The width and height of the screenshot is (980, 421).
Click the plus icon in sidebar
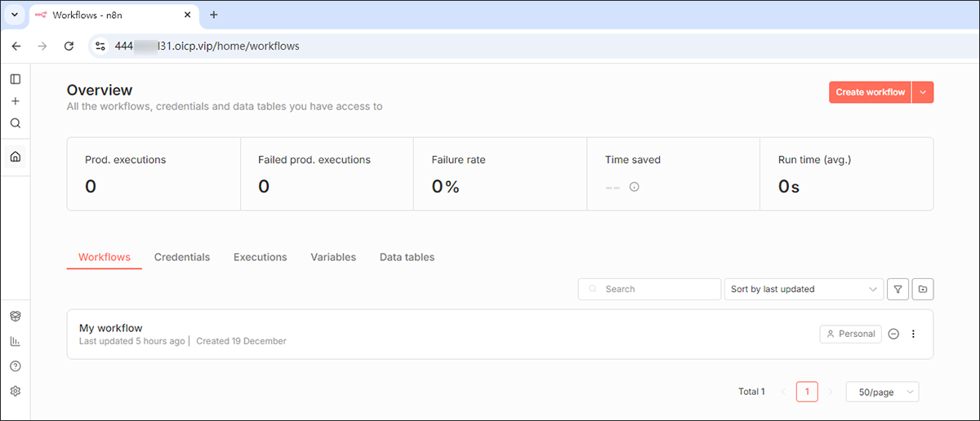point(16,101)
